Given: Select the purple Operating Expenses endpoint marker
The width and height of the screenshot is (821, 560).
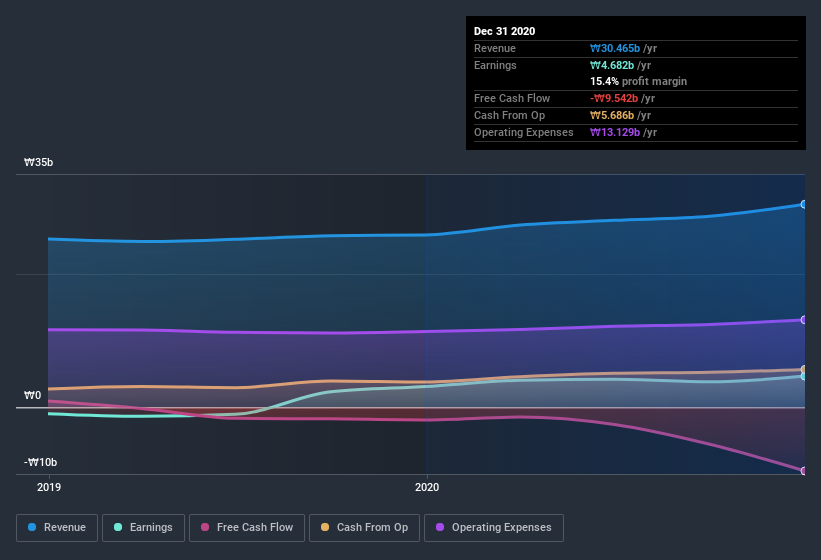Looking at the screenshot, I should point(803,320).
